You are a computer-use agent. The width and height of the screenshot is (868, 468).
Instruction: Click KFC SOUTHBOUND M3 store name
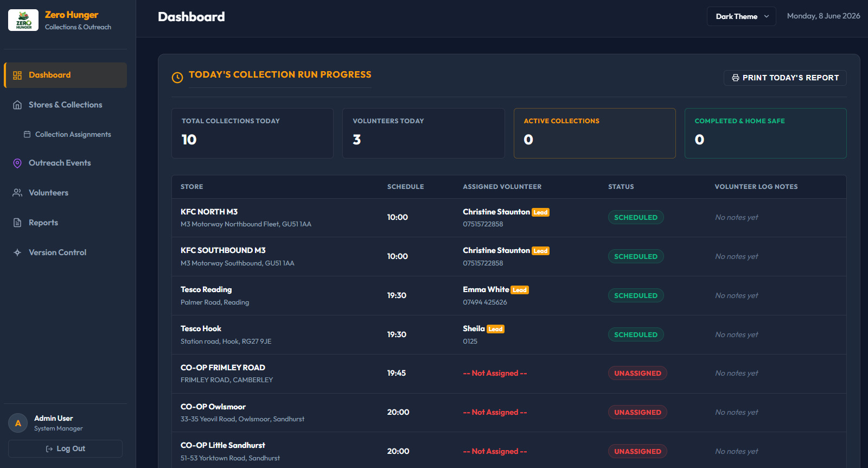pos(223,250)
